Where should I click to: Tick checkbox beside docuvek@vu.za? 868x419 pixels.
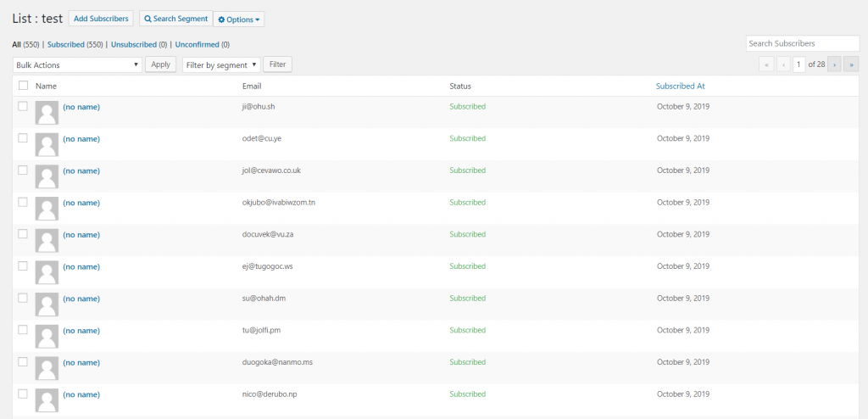pos(23,234)
